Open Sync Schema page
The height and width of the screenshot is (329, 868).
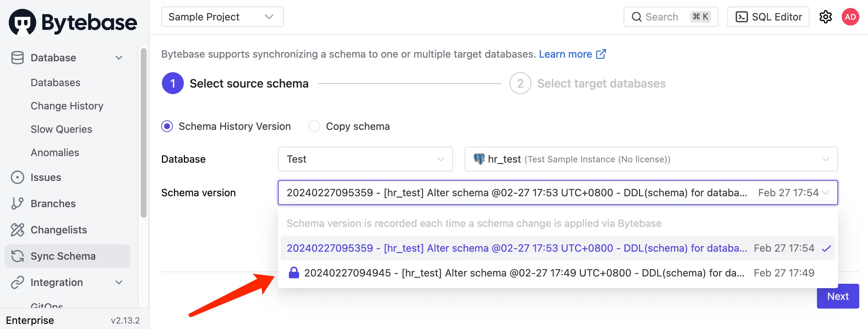tap(67, 256)
